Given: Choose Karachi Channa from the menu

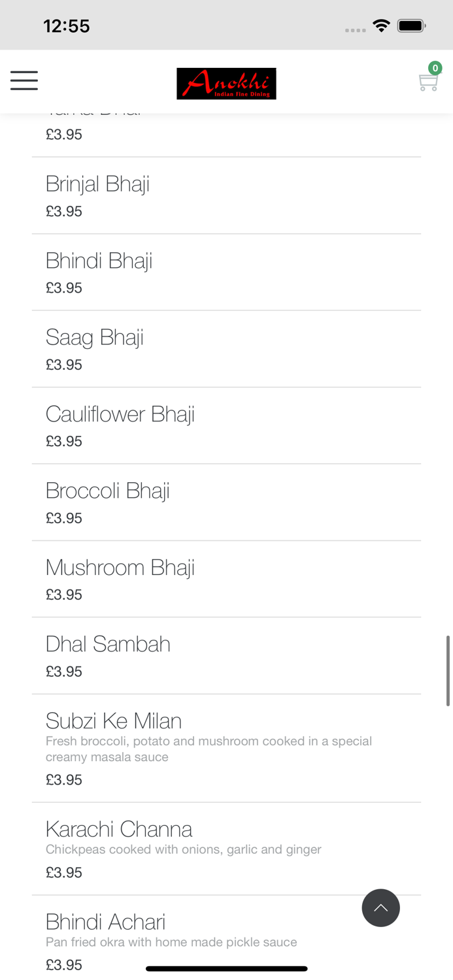Looking at the screenshot, I should (x=119, y=830).
